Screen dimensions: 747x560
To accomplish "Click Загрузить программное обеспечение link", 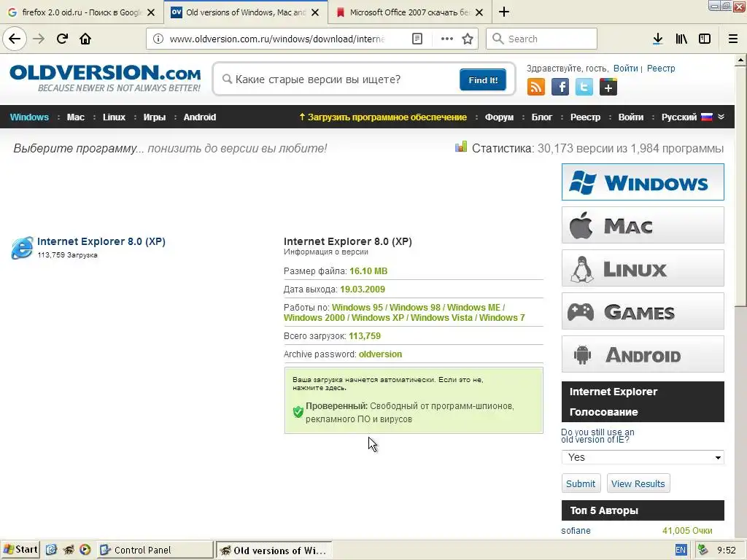I will click(x=382, y=117).
